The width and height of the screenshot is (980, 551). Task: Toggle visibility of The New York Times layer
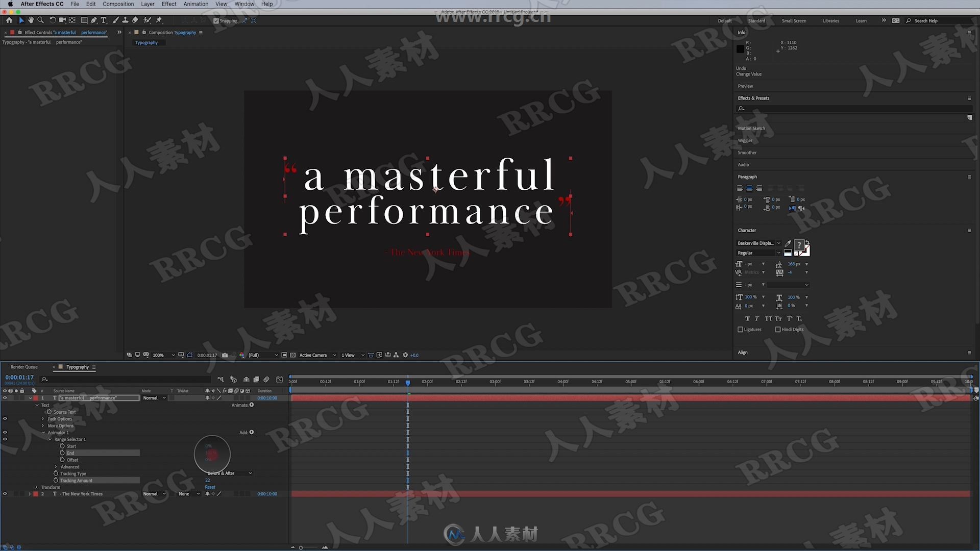pos(6,493)
